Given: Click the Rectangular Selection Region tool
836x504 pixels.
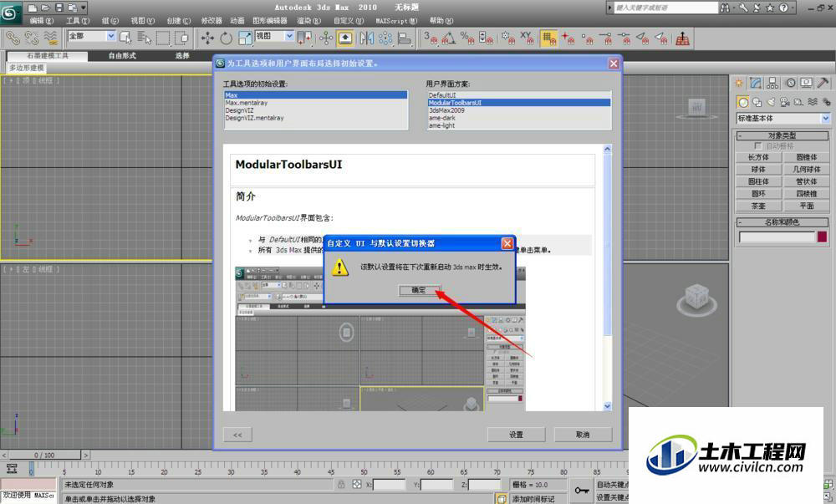Looking at the screenshot, I should [x=163, y=38].
